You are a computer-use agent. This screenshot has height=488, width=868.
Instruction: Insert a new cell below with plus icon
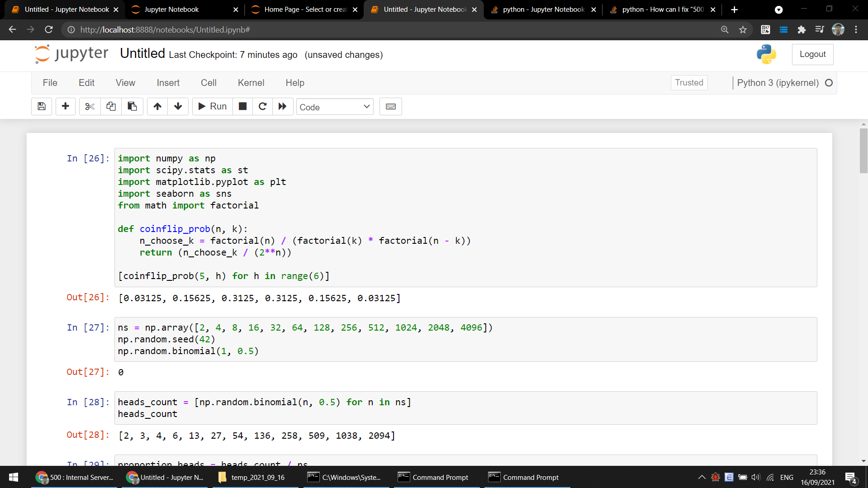[65, 106]
